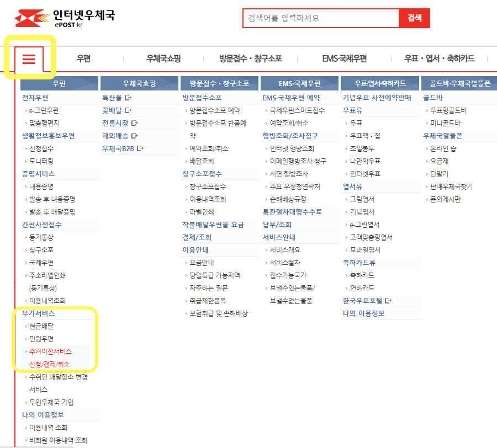Open 접수가능국가 link
Viewport: 497px width, 448px height.
(288, 275)
